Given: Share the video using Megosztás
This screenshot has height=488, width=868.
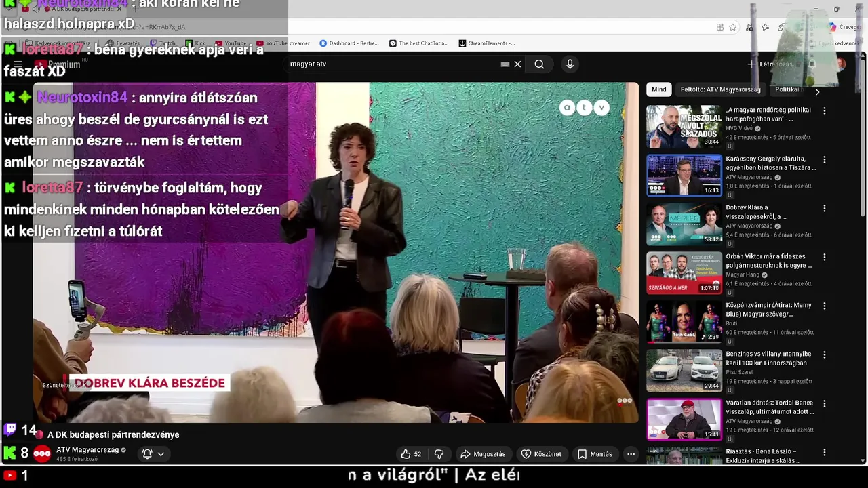Looking at the screenshot, I should (x=483, y=454).
